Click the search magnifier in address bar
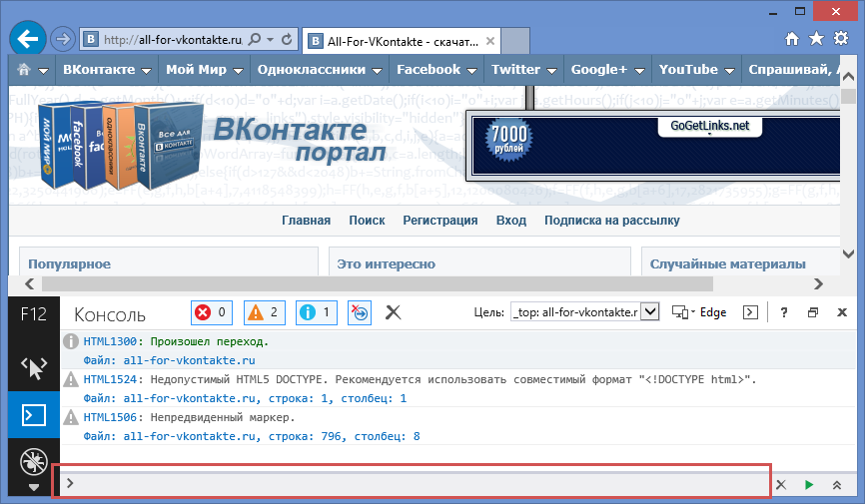 (x=255, y=39)
